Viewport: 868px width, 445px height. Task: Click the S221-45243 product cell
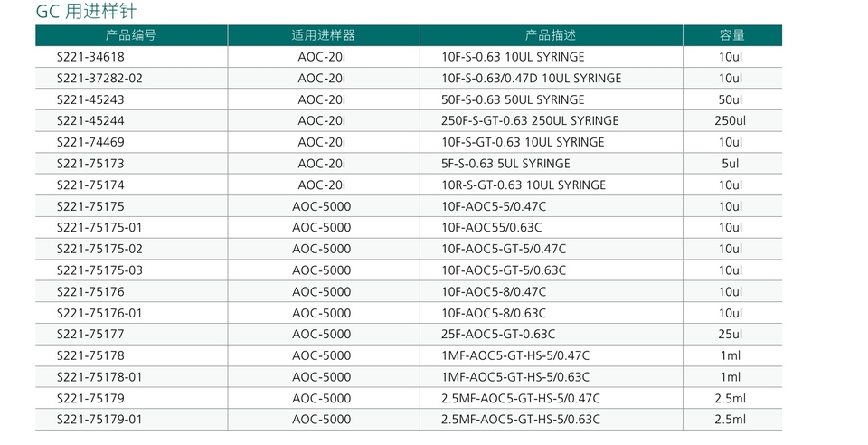click(90, 99)
